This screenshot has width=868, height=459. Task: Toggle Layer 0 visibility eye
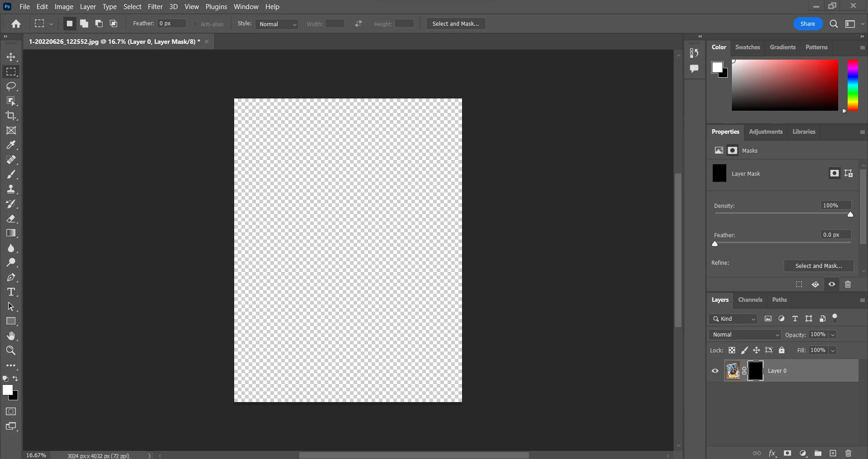pyautogui.click(x=715, y=371)
